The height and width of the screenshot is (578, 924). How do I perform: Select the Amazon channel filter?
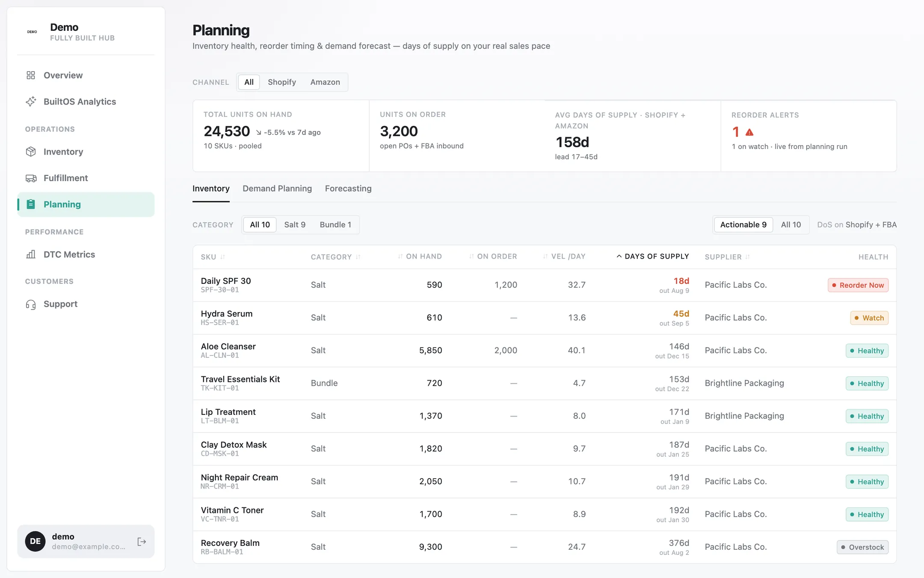coord(325,82)
